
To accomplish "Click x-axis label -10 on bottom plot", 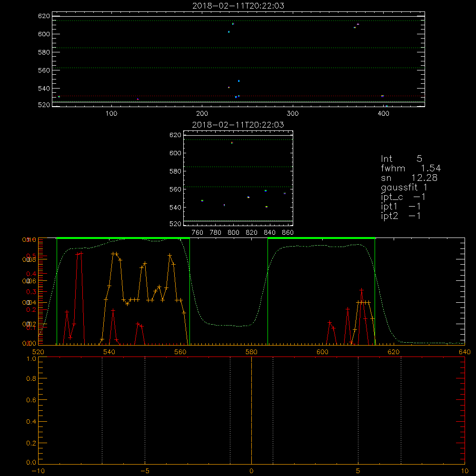I will pos(38,471).
